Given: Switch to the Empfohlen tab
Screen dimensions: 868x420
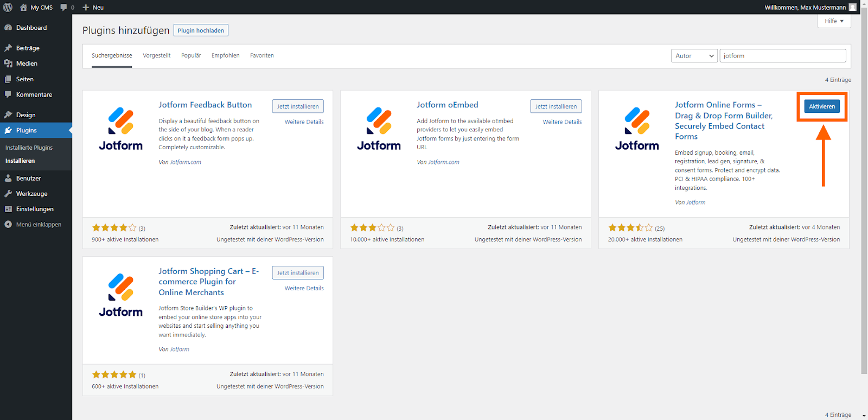Looking at the screenshot, I should point(226,55).
